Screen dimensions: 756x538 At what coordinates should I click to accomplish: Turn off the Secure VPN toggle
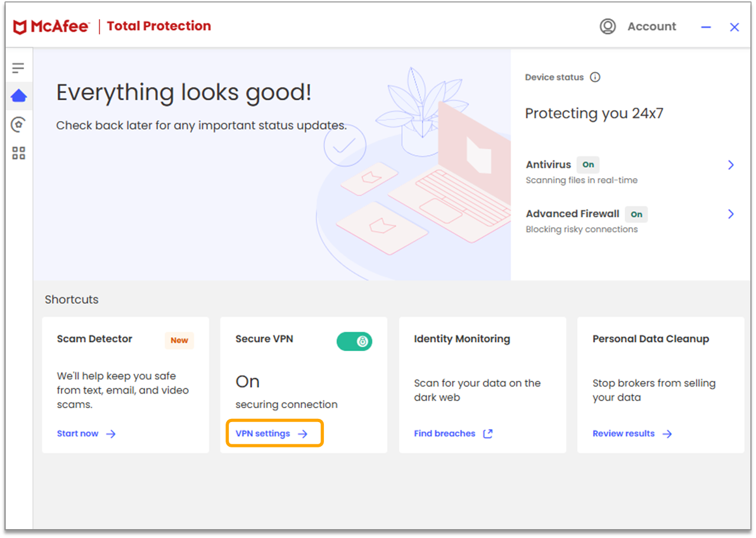(354, 341)
